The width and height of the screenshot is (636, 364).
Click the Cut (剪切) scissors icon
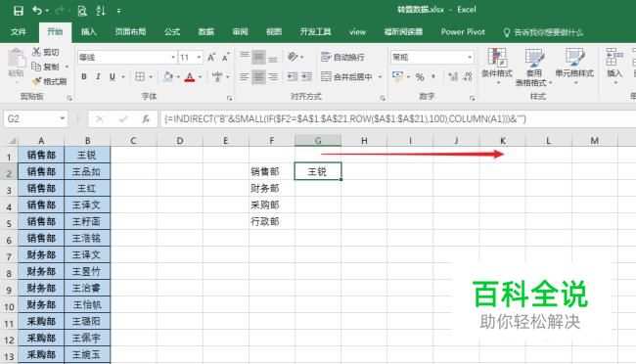36,52
